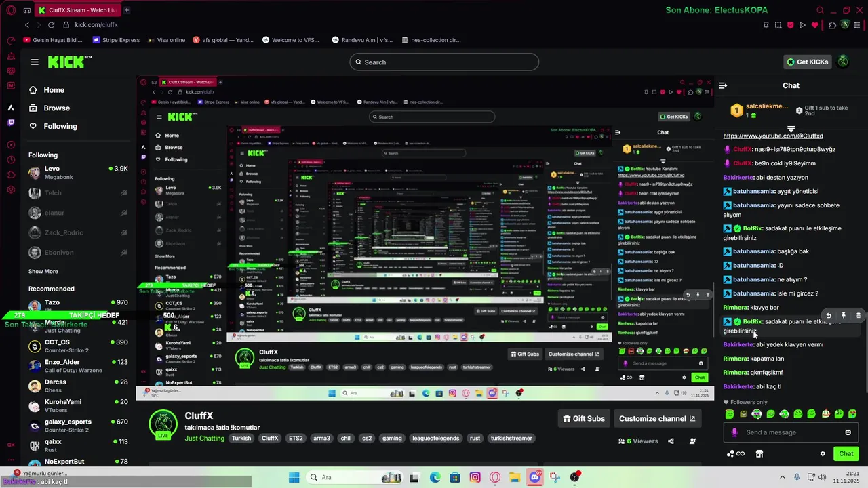The width and height of the screenshot is (868, 488).
Task: Focus the Kick search box
Action: pyautogui.click(x=444, y=62)
